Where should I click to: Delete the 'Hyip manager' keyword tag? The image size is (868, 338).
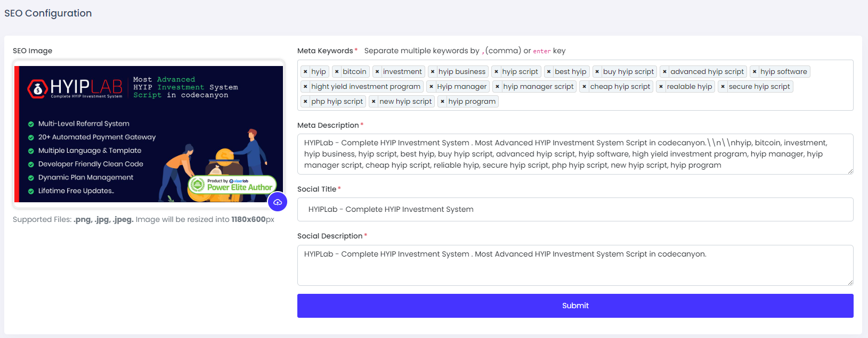(x=431, y=87)
